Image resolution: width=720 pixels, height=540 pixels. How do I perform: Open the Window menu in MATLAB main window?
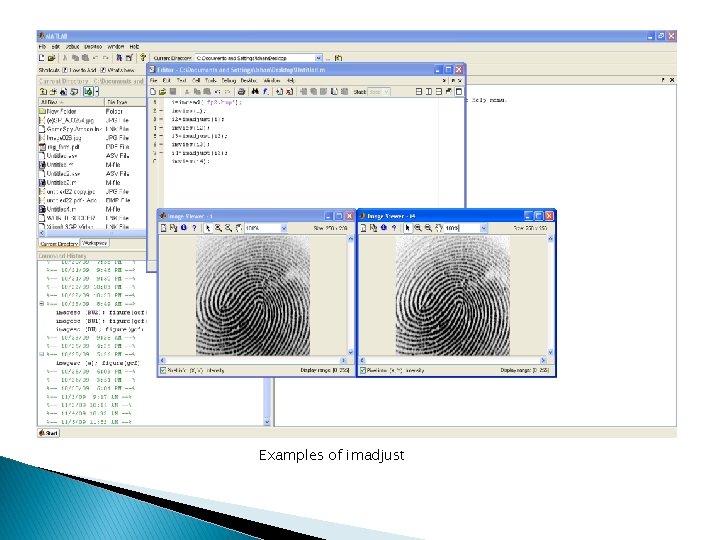coord(116,47)
